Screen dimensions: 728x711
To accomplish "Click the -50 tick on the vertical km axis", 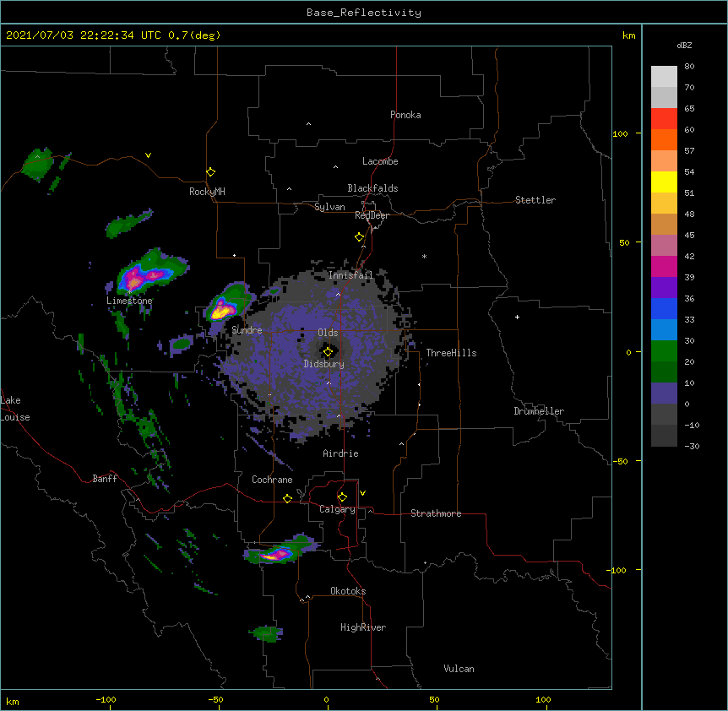I will coord(620,461).
